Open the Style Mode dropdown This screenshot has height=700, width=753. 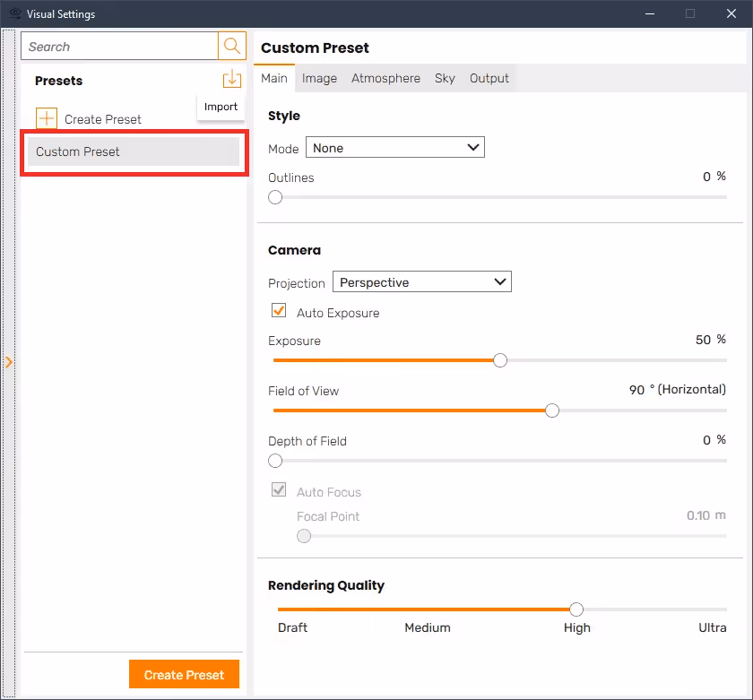(x=395, y=147)
